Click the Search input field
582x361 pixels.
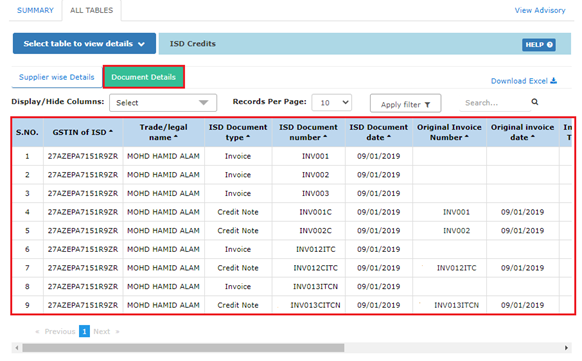494,103
